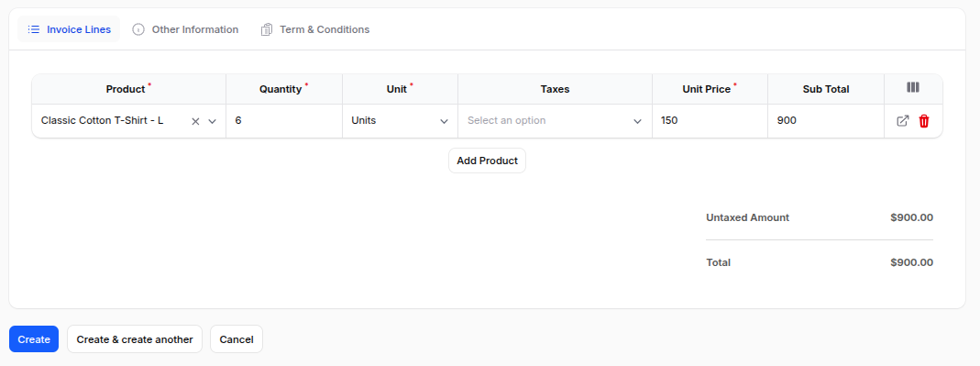Clear the selected product with X icon
This screenshot has width=980, height=366.
click(195, 121)
